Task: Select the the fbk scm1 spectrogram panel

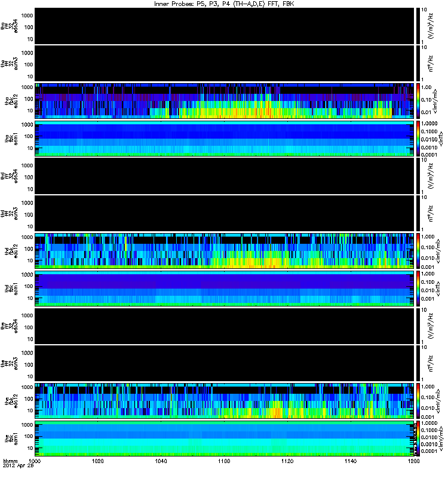Action: click(x=225, y=439)
